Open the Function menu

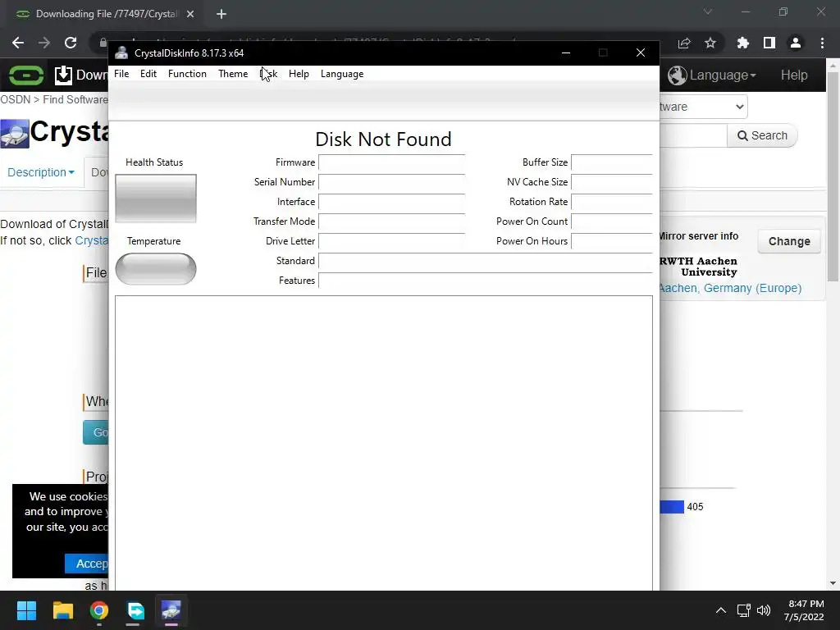click(187, 74)
